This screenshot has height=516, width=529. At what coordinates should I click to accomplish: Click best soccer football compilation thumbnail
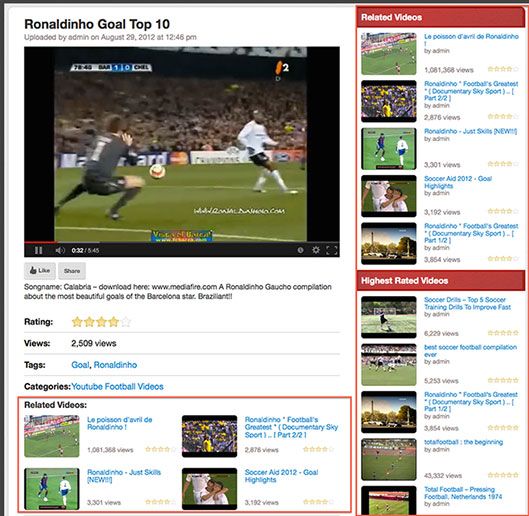[389, 364]
